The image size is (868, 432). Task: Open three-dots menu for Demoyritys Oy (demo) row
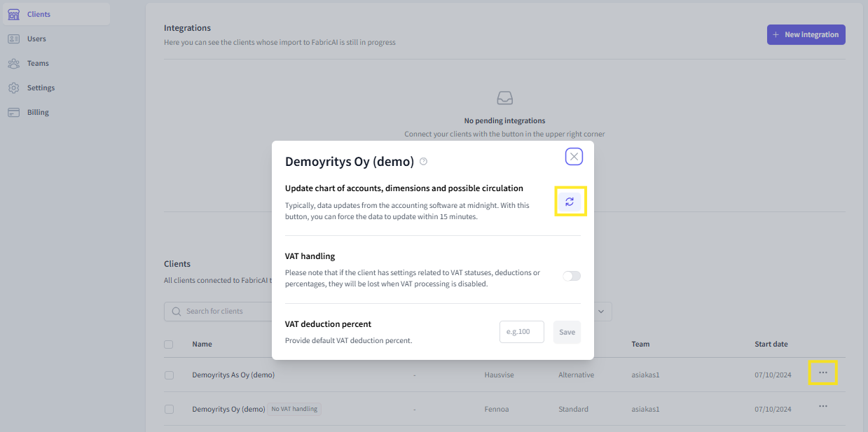coord(822,406)
